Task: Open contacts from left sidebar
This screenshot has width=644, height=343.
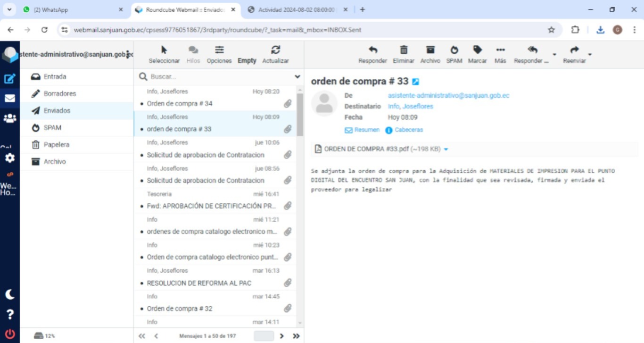Action: (x=9, y=118)
